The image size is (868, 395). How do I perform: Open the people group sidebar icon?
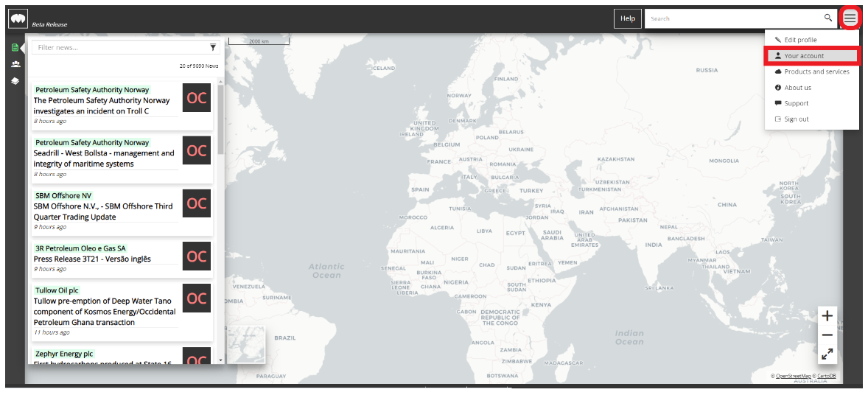point(15,64)
